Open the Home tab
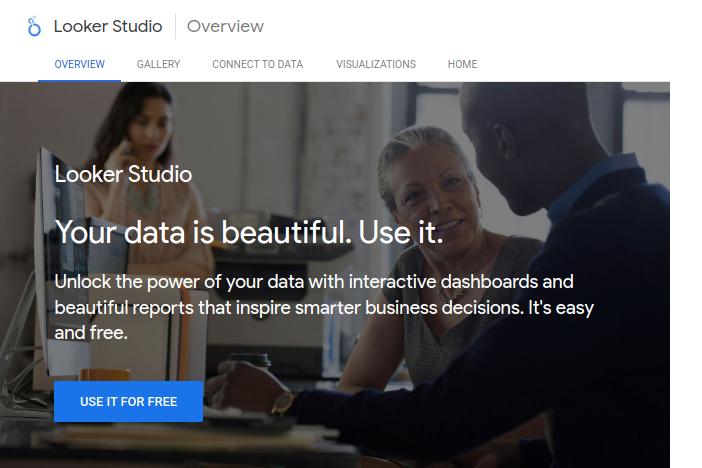Image resolution: width=702 pixels, height=468 pixels. point(462,64)
